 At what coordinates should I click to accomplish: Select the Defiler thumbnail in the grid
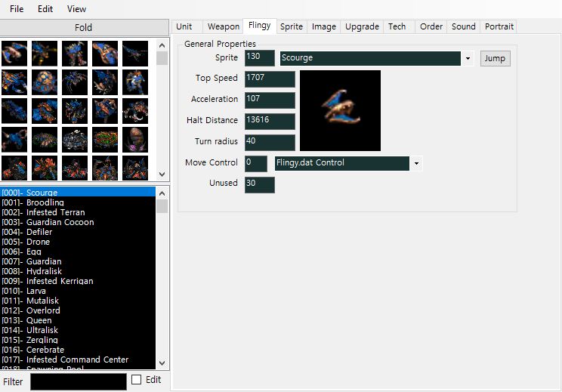[135, 54]
